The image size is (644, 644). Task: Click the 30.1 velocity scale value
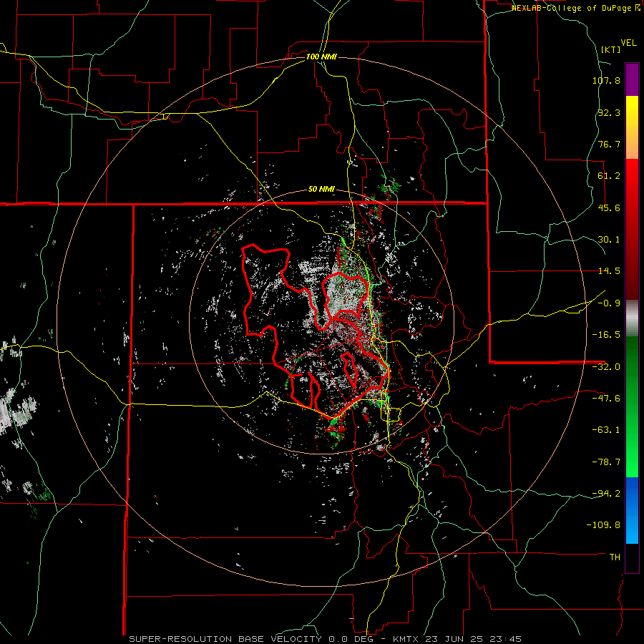609,240
